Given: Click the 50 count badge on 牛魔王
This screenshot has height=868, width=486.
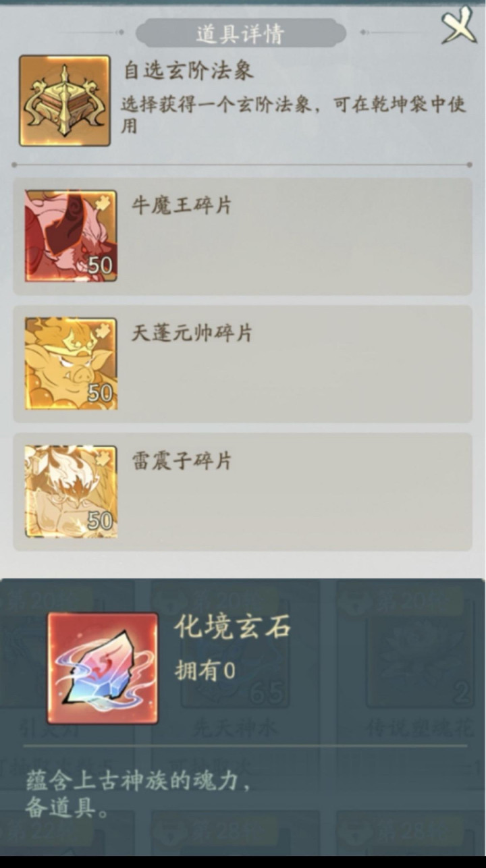Looking at the screenshot, I should tap(100, 266).
